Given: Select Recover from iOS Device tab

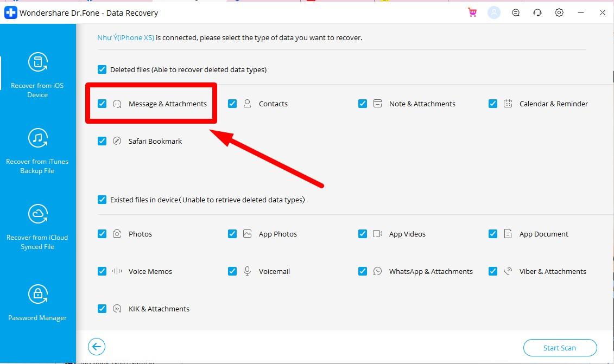Looking at the screenshot, I should click(37, 75).
